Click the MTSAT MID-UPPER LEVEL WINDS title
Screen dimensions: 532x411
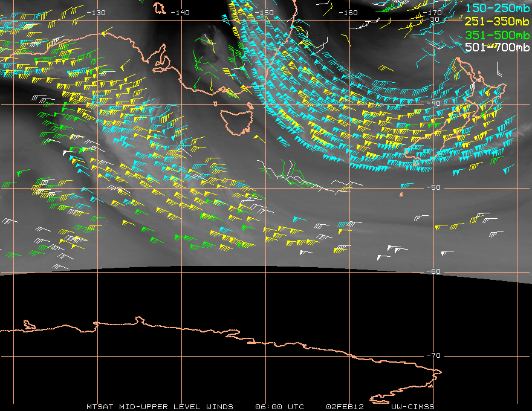click(x=160, y=407)
